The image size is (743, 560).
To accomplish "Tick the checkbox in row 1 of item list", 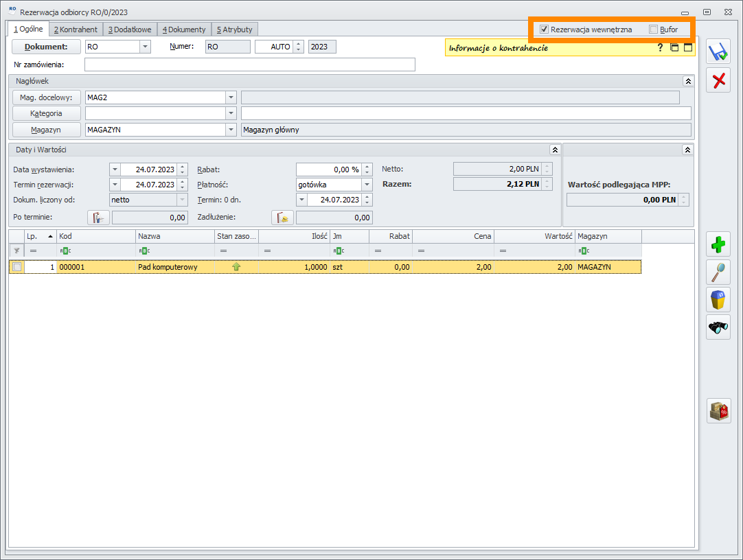I will [x=17, y=267].
